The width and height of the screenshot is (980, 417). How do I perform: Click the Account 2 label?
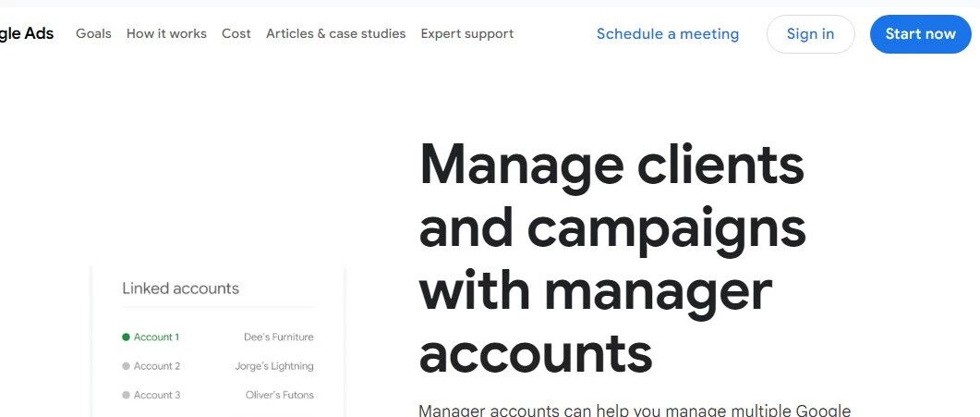coord(157,366)
